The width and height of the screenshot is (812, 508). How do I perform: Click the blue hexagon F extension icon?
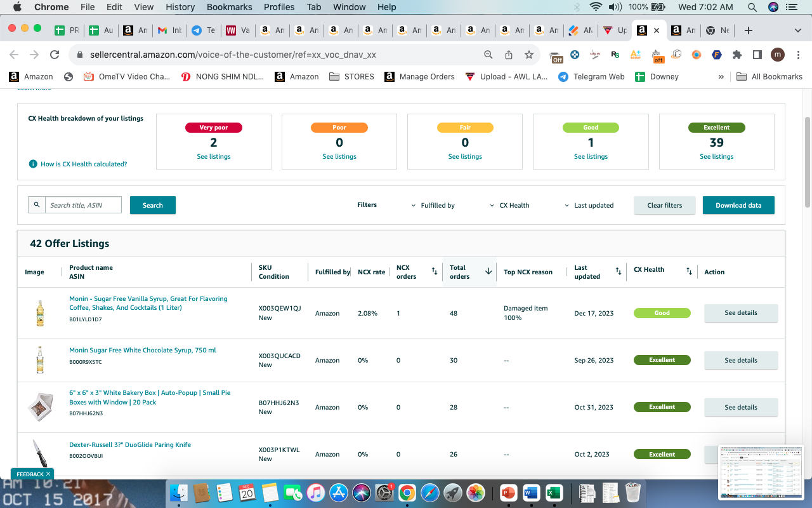pyautogui.click(x=716, y=55)
